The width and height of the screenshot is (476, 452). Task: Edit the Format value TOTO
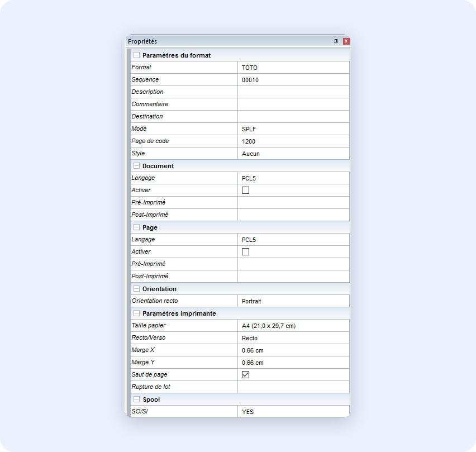[x=293, y=68]
